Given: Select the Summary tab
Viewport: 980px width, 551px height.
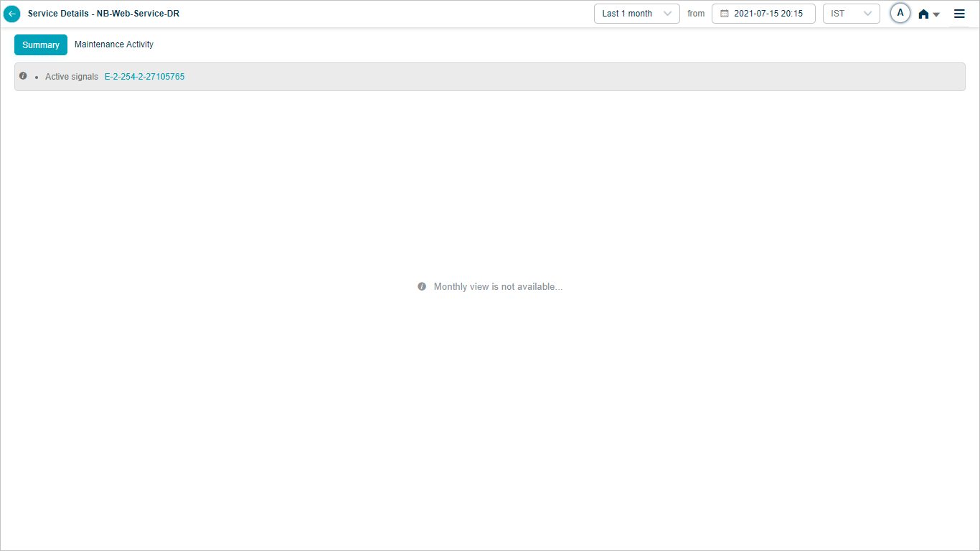Looking at the screenshot, I should (41, 44).
